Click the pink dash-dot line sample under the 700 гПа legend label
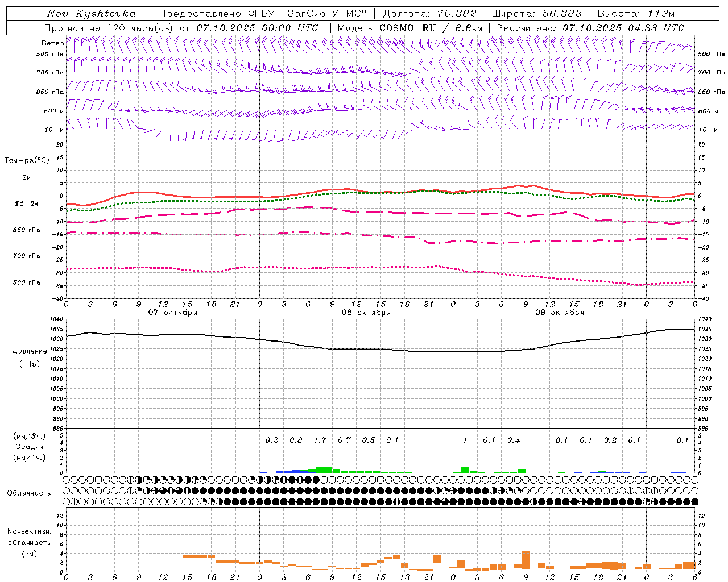 [x=26, y=263]
